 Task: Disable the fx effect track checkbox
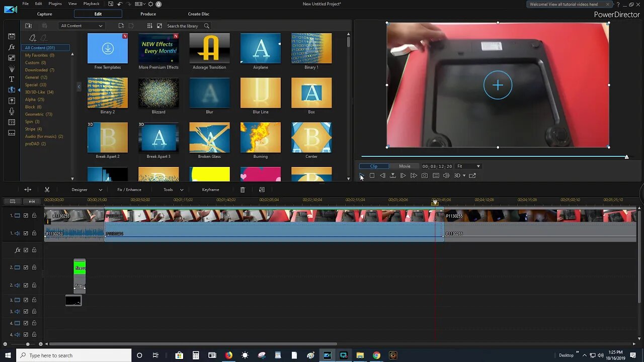[x=26, y=250]
